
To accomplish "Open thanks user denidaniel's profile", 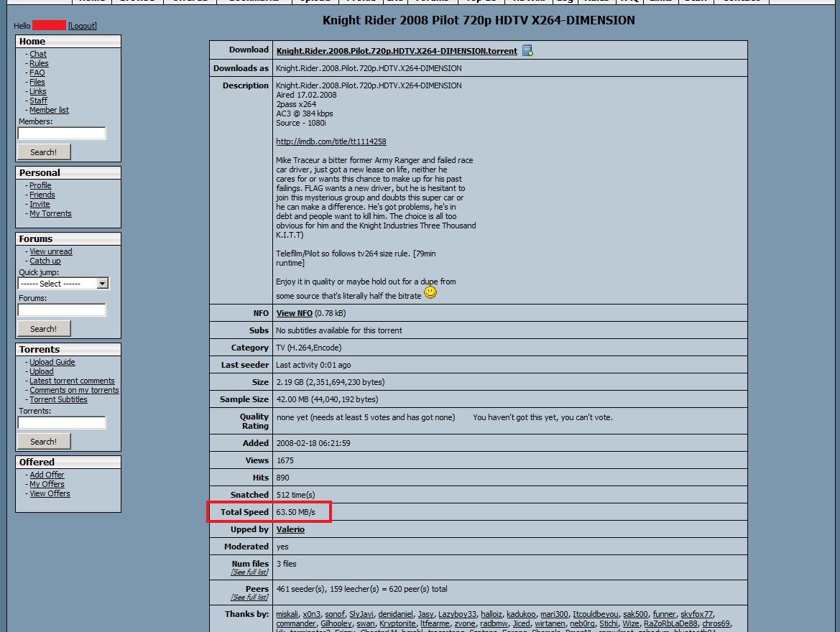I will coord(395,614).
